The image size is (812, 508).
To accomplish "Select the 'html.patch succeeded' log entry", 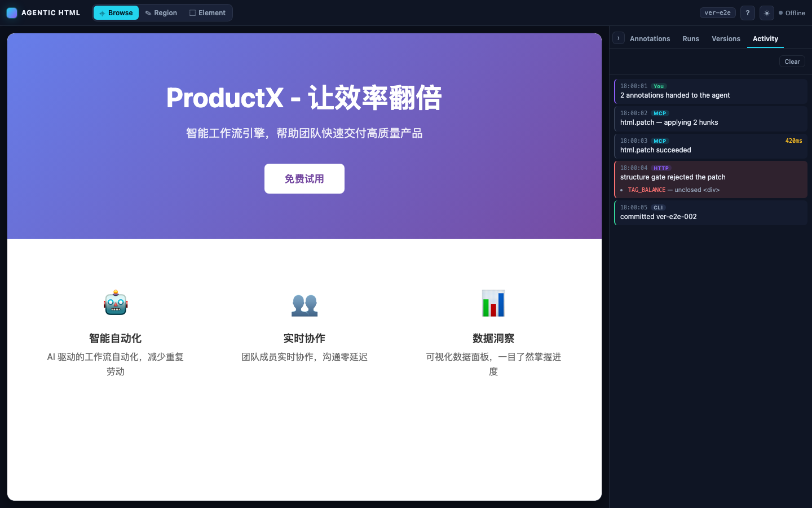I will click(710, 146).
